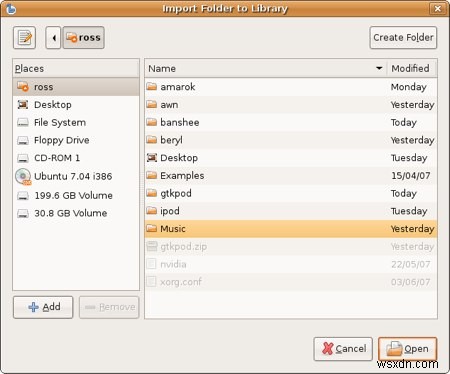Select Ubuntu 7.04 i386 disc entry

tap(76, 176)
